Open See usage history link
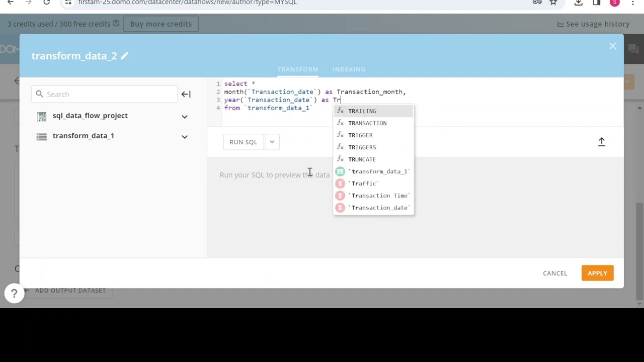The width and height of the screenshot is (644, 362). pyautogui.click(x=593, y=24)
